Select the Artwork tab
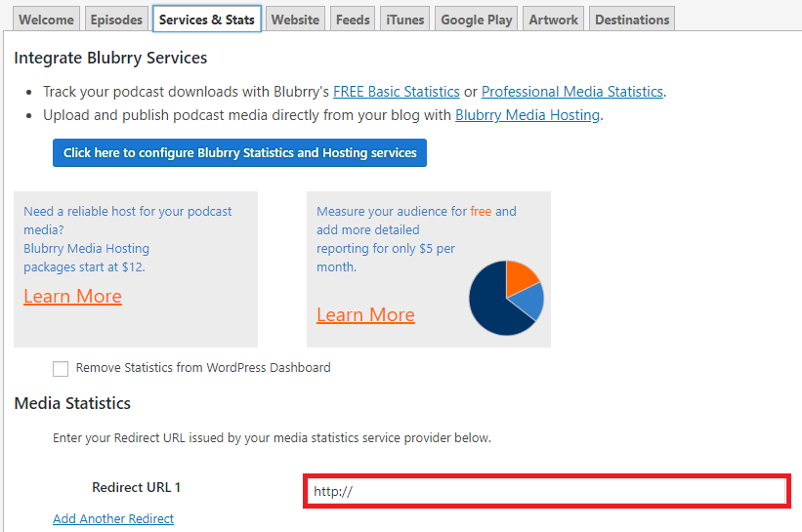Image resolution: width=802 pixels, height=532 pixels. 554,20
